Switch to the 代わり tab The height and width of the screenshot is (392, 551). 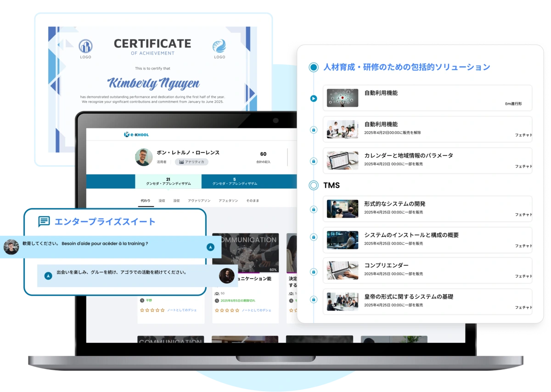click(x=146, y=200)
